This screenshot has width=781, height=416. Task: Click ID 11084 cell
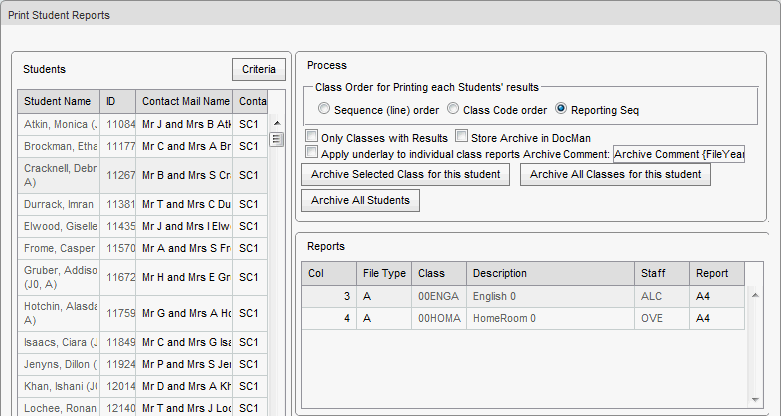point(118,125)
